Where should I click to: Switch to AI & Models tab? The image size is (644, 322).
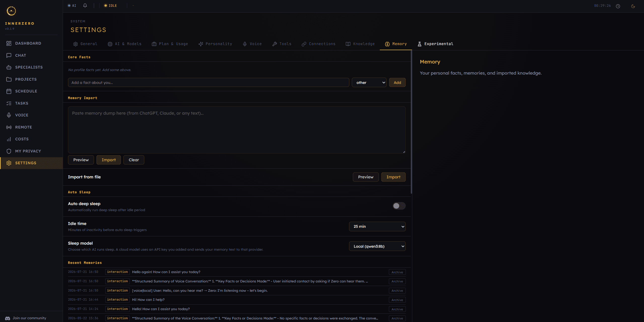click(124, 44)
